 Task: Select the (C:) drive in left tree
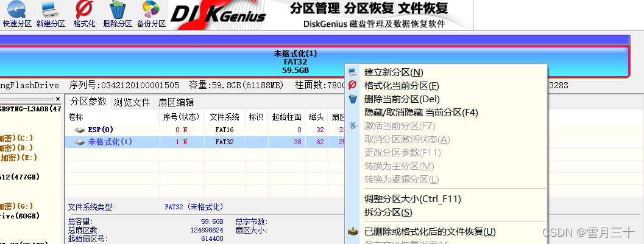pos(16,138)
